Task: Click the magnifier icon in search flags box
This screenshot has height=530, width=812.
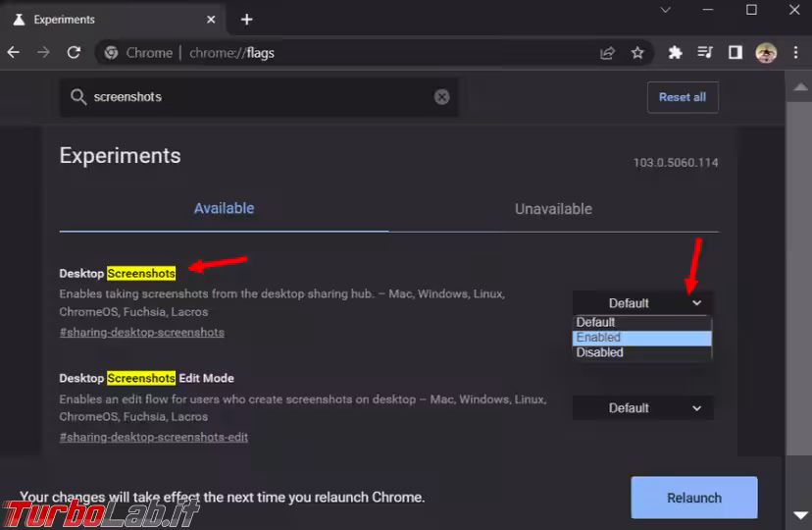Action: (78, 97)
